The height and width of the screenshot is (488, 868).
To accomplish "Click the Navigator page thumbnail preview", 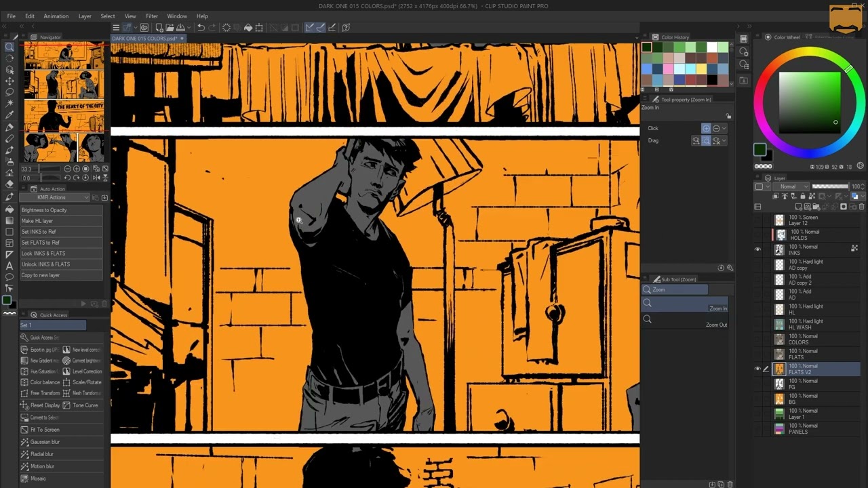I will click(64, 102).
